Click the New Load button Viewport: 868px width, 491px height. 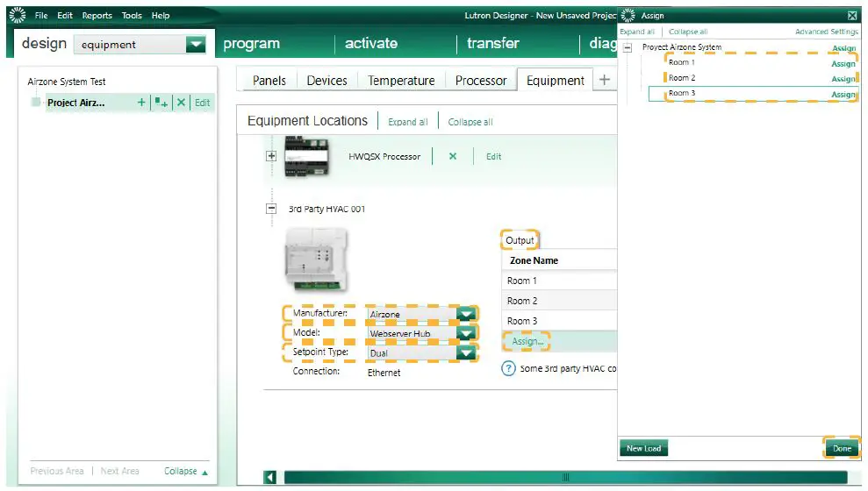[x=644, y=448]
